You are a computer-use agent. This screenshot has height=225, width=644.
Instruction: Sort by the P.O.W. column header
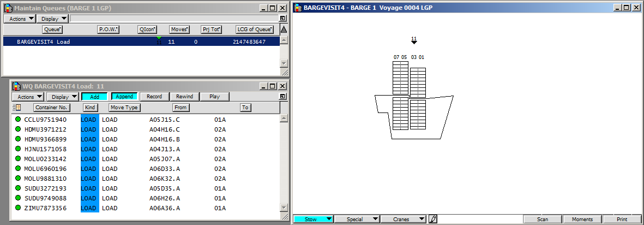[108, 29]
